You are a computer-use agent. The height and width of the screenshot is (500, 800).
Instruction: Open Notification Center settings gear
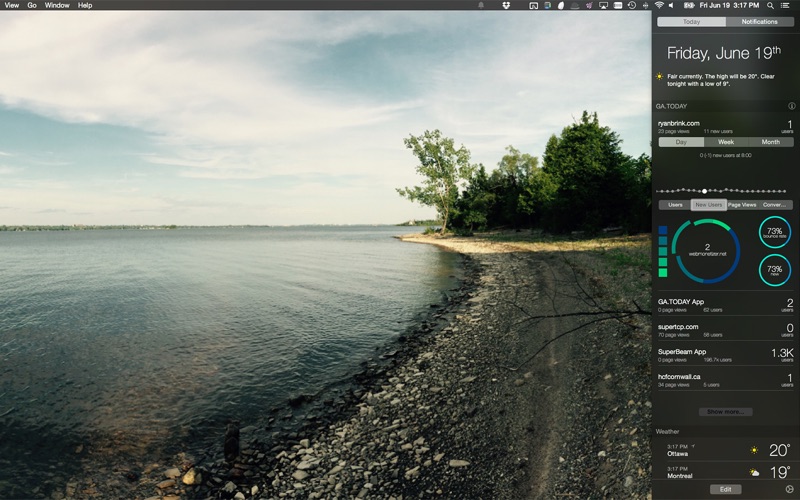pyautogui.click(x=790, y=489)
